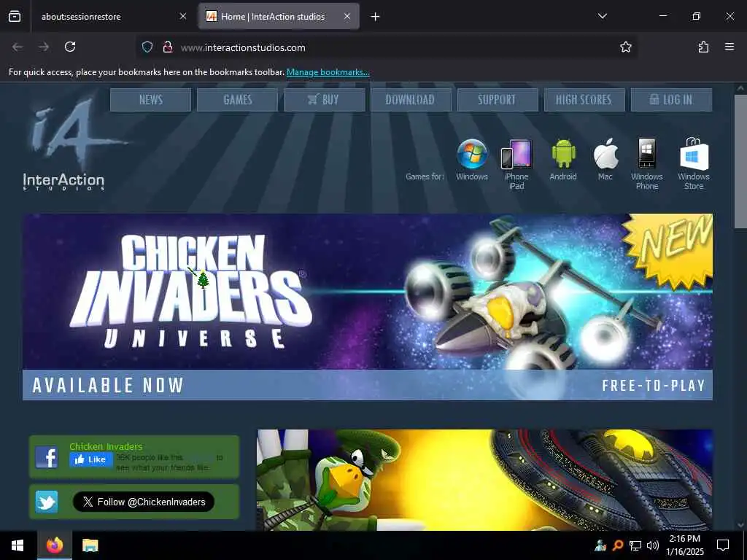Open the BUY menu item
747x560 pixels.
click(324, 99)
